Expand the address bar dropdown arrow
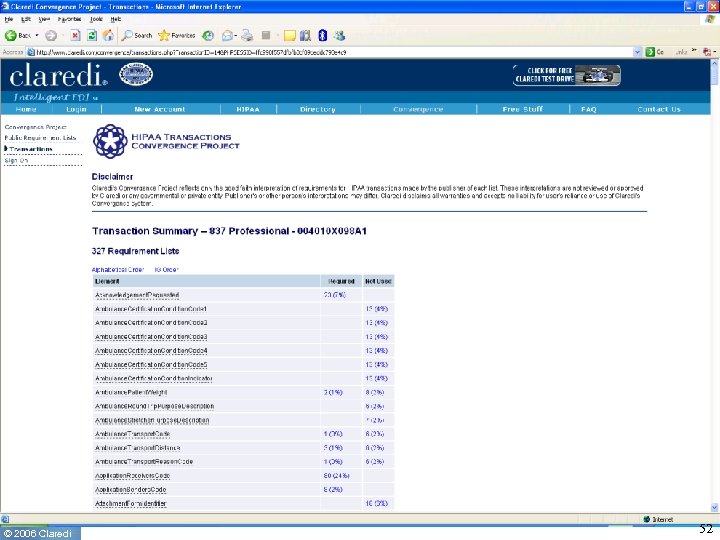The height and width of the screenshot is (540, 720). coord(637,52)
